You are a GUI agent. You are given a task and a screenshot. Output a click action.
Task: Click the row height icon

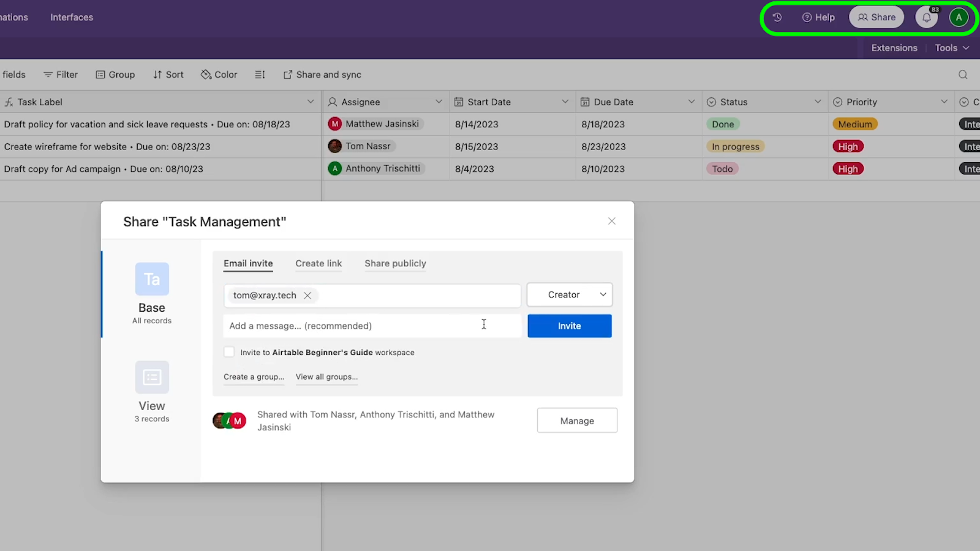click(x=260, y=75)
